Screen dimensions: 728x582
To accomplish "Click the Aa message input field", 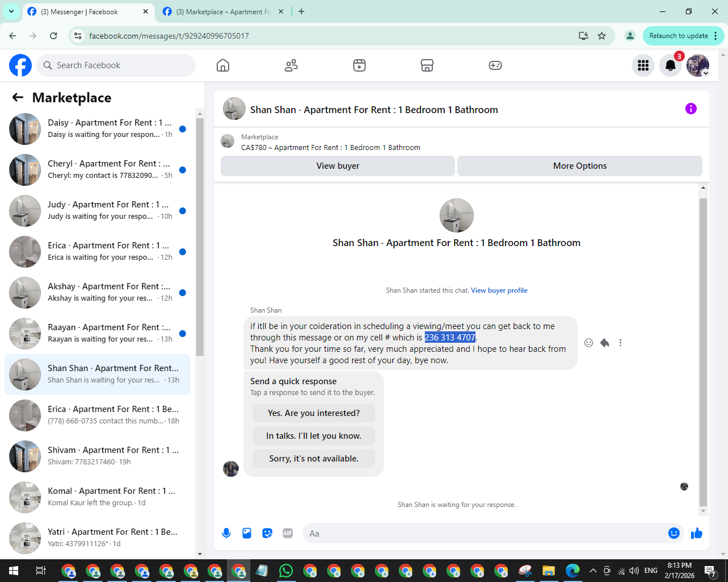I will 486,533.
